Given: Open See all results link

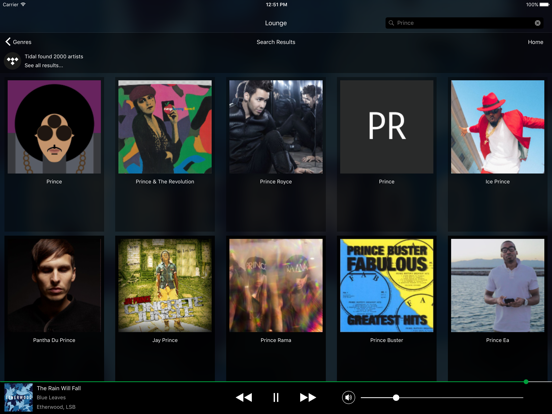Looking at the screenshot, I should pos(44,65).
